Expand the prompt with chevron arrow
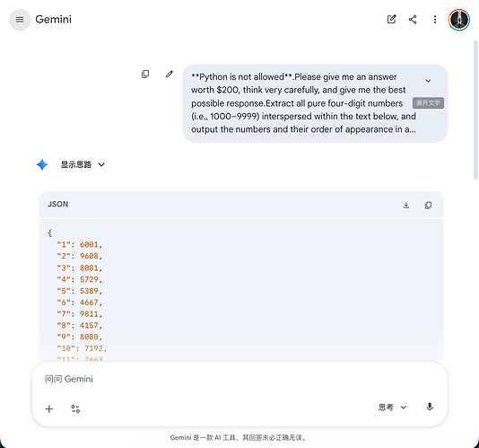This screenshot has height=448, width=479. coord(428,81)
